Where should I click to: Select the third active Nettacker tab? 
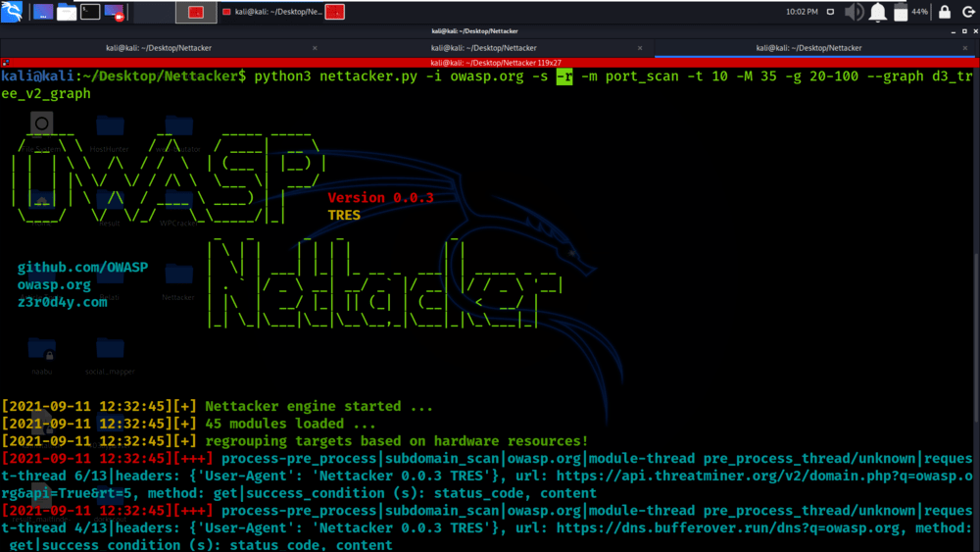(808, 48)
